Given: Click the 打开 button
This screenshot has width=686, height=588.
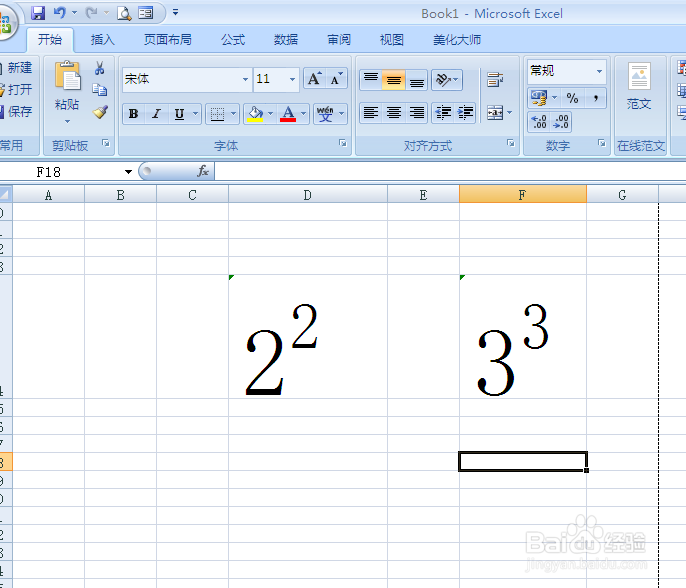Looking at the screenshot, I should click(16, 90).
